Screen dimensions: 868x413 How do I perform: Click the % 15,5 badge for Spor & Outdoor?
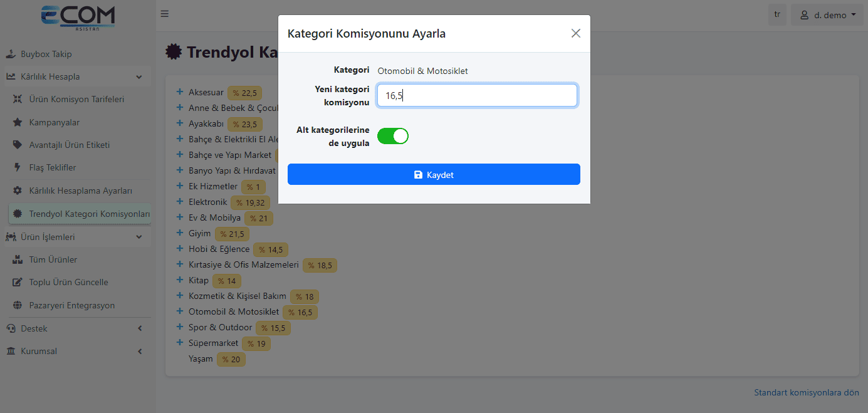273,328
